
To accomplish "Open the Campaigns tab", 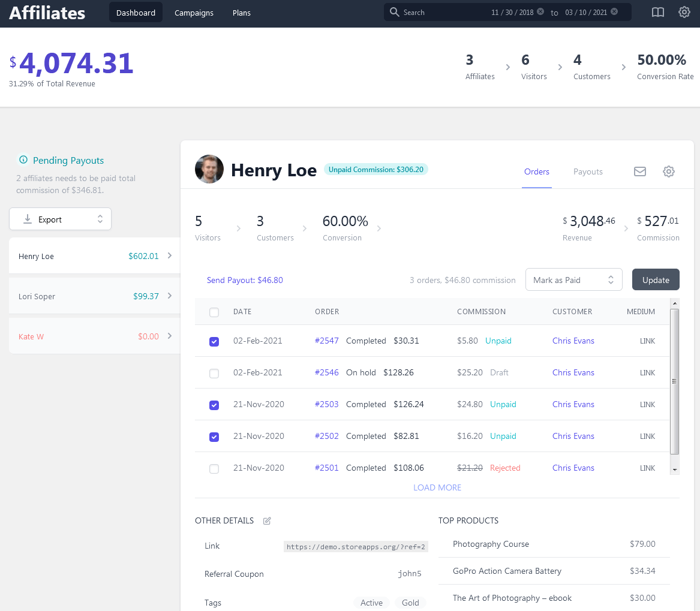I will (x=194, y=13).
